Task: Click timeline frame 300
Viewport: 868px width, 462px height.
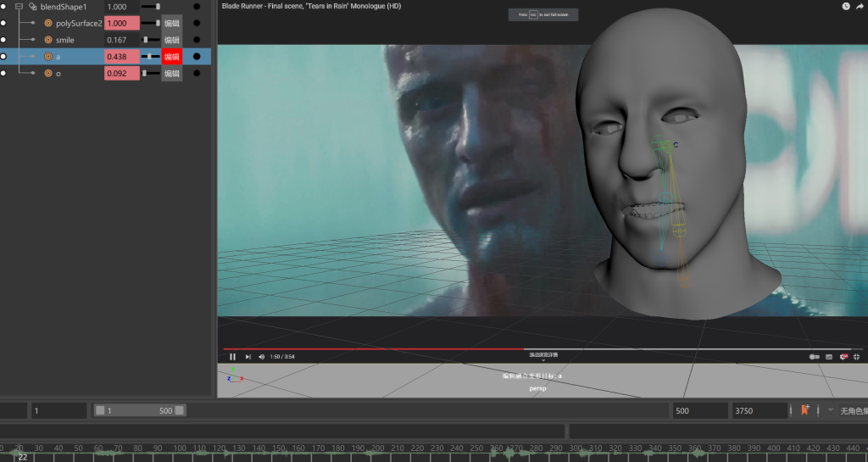Action: [x=576, y=448]
